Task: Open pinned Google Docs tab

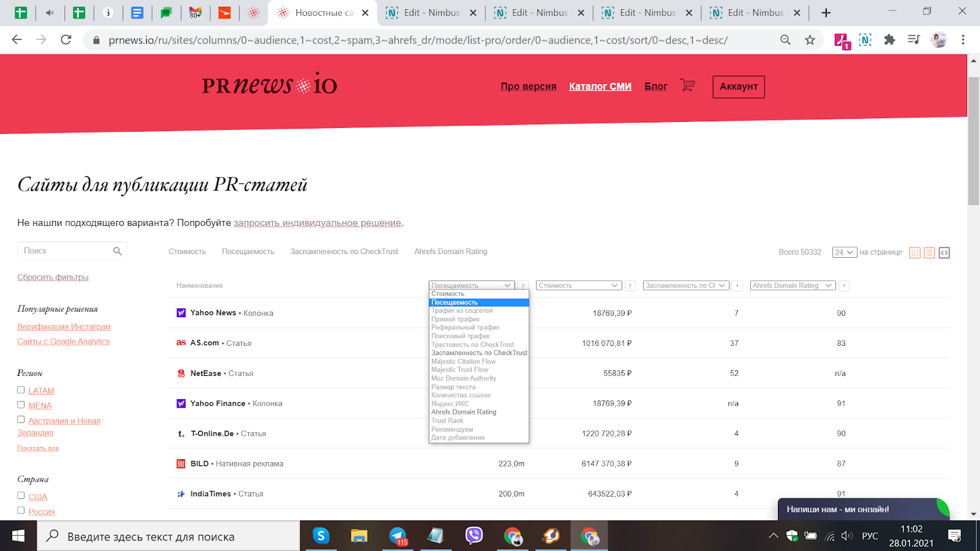Action: [x=137, y=12]
